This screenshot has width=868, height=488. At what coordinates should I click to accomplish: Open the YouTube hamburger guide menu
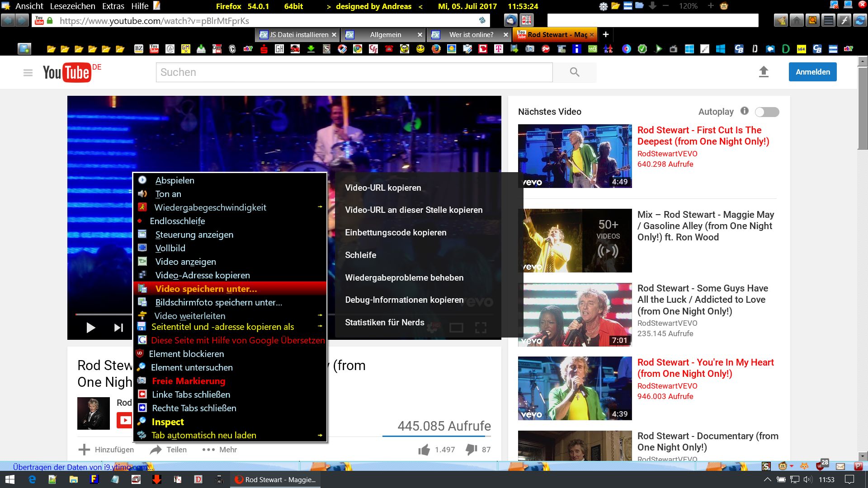28,72
